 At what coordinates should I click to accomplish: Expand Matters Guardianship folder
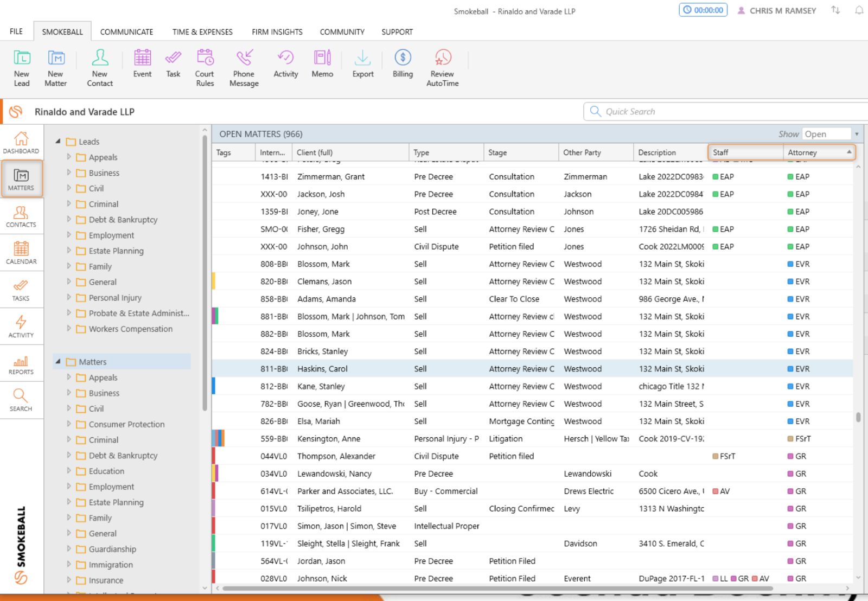click(69, 548)
